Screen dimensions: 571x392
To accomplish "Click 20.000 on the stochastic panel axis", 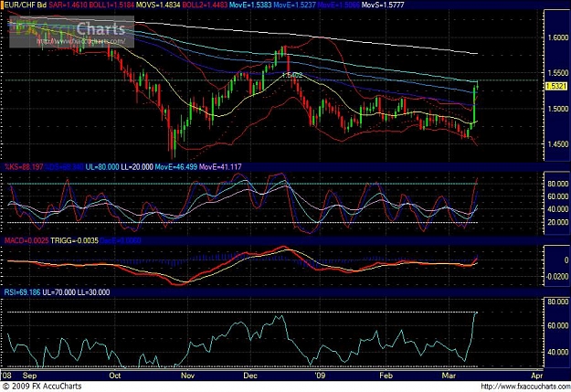I will pyautogui.click(x=558, y=223).
